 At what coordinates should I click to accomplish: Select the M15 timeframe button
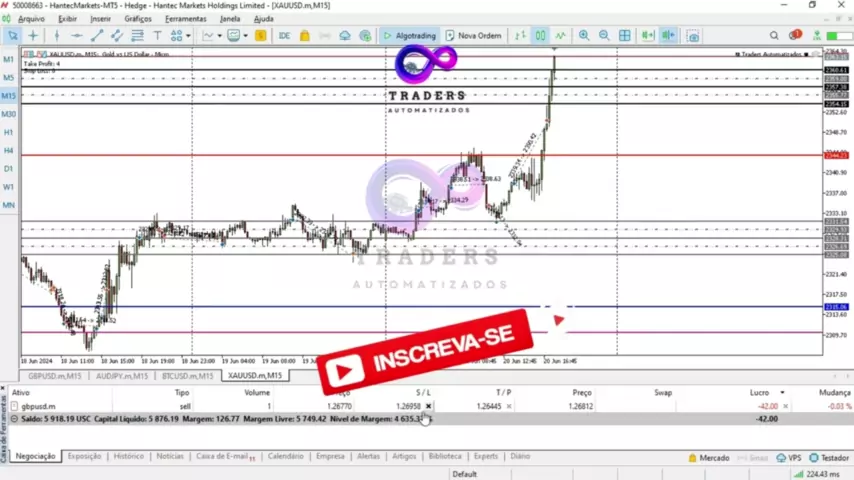pyautogui.click(x=9, y=96)
